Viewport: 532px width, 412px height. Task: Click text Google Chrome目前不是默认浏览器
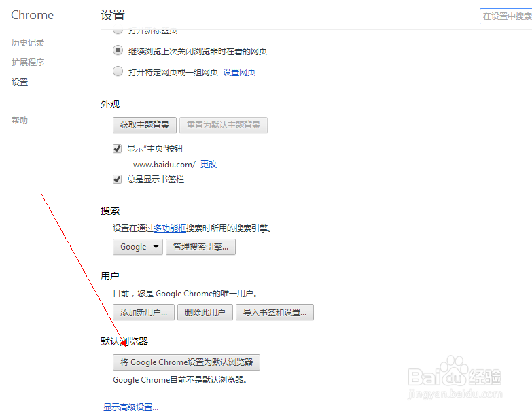coord(179,380)
